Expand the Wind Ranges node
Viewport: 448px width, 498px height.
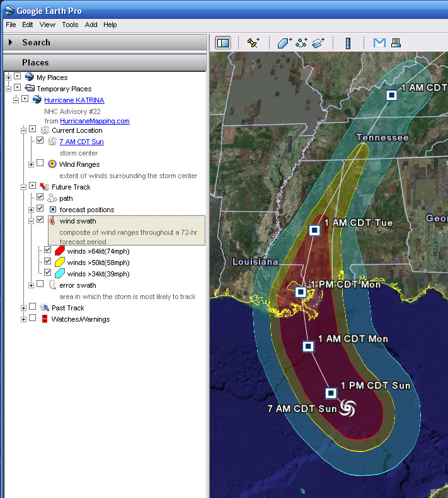click(31, 164)
